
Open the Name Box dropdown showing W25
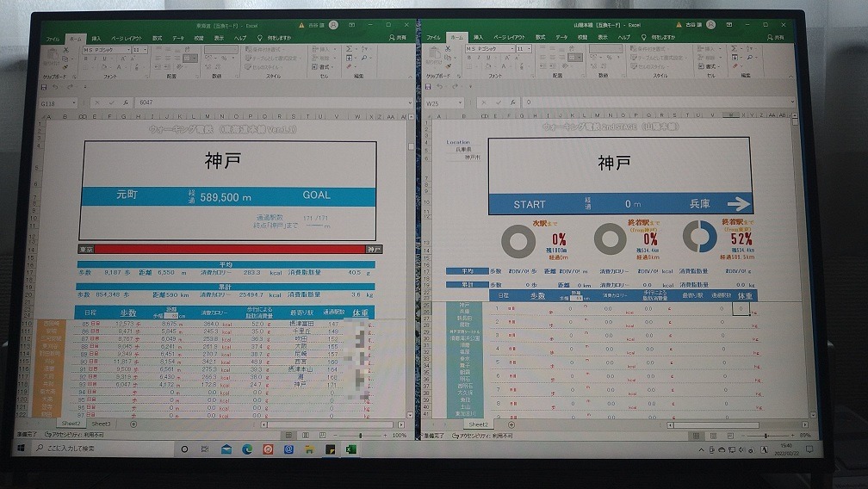point(460,103)
